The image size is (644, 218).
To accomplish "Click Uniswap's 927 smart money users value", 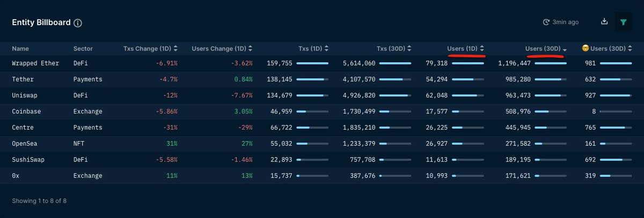I will coord(591,96).
